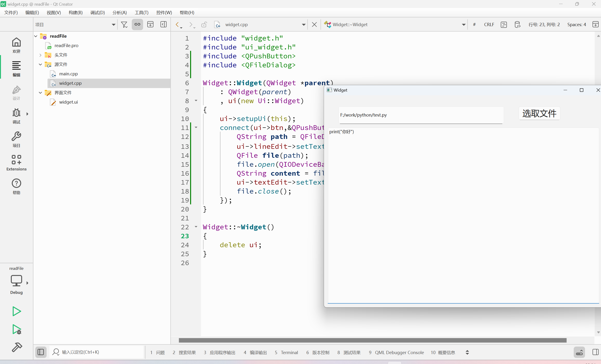601x364 pixels.
Task: Open main.cpp from the project tree
Action: (68, 74)
